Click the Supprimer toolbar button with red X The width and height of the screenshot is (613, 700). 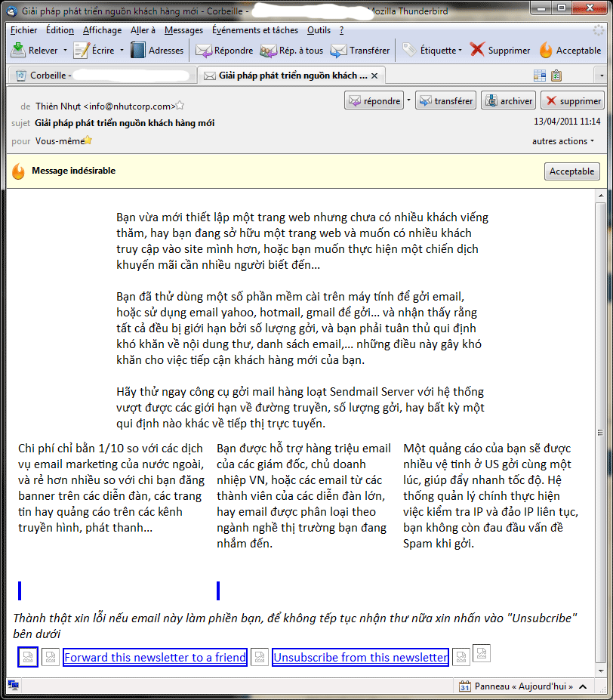(x=500, y=51)
